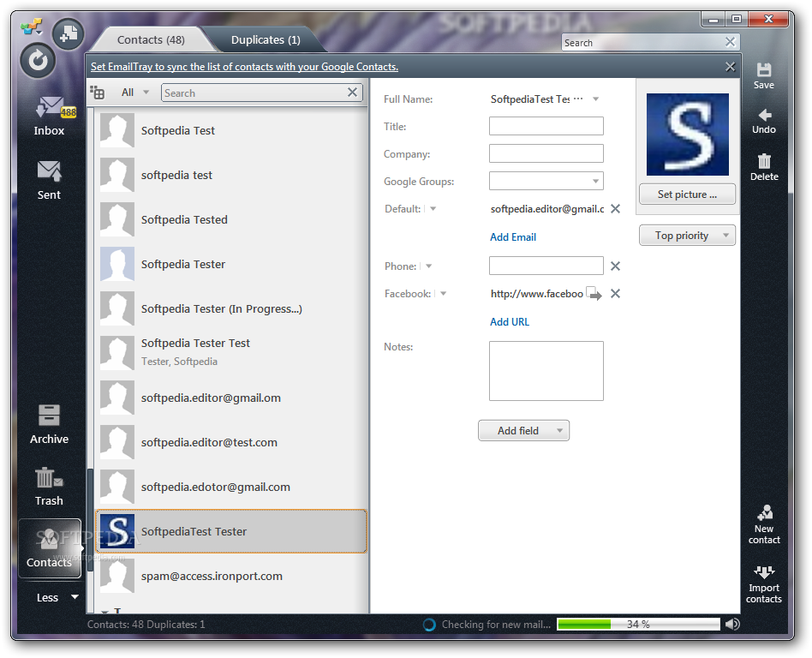Select contact Softpedia Tester (In Progress...)
The height and width of the screenshot is (658, 812).
coord(231,308)
